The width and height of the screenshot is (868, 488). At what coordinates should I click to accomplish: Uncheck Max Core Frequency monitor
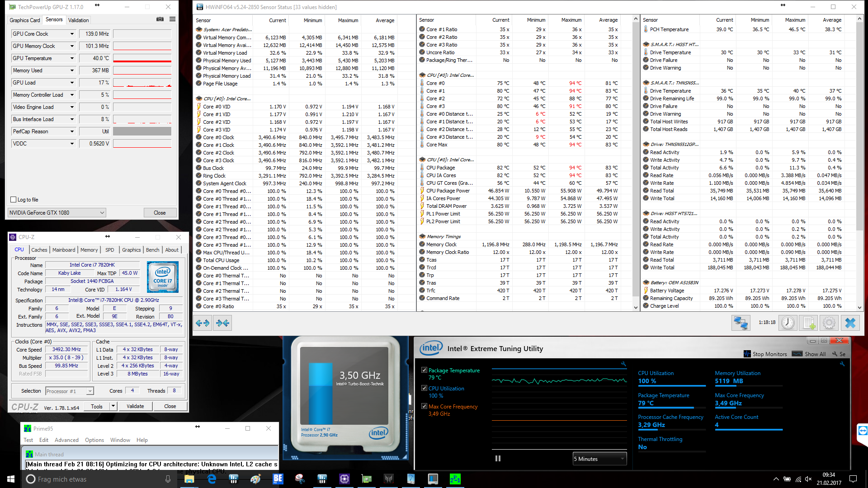pyautogui.click(x=424, y=406)
